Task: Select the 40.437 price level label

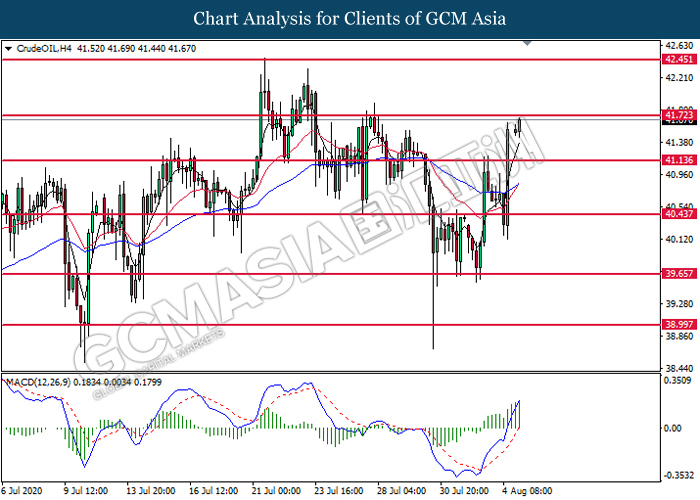Action: [679, 214]
